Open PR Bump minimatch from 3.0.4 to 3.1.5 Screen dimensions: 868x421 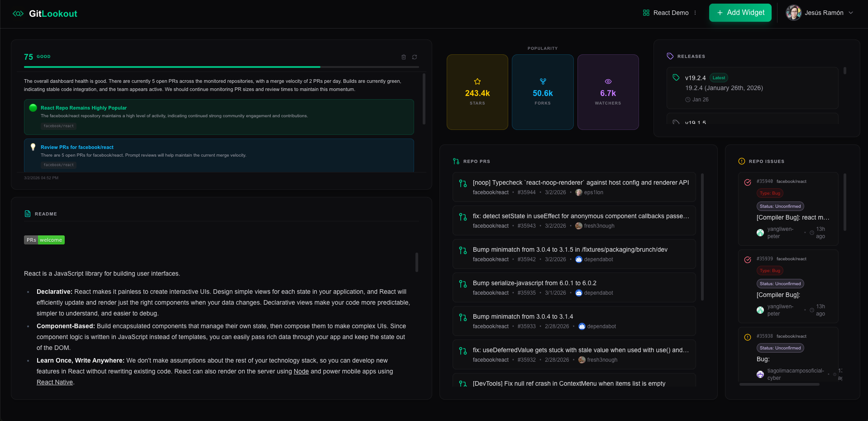point(574,254)
